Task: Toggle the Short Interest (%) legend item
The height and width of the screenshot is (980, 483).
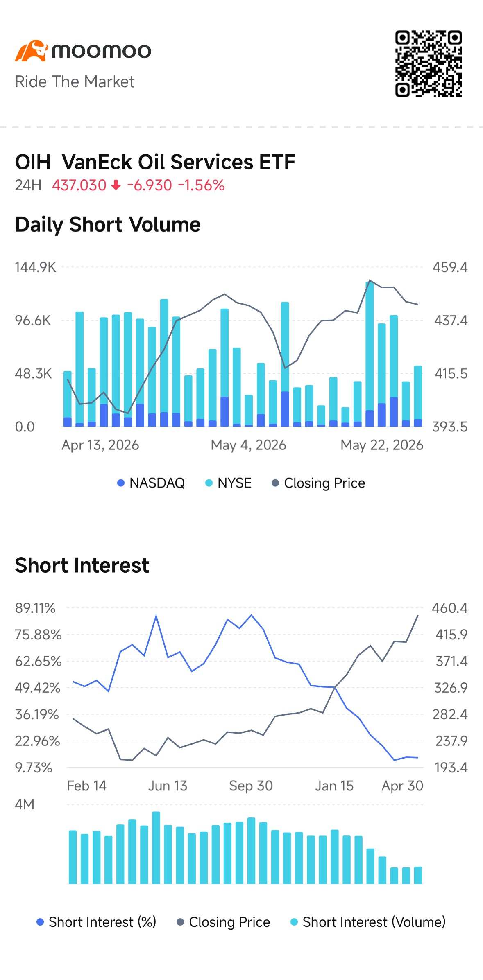Action: pos(97,922)
